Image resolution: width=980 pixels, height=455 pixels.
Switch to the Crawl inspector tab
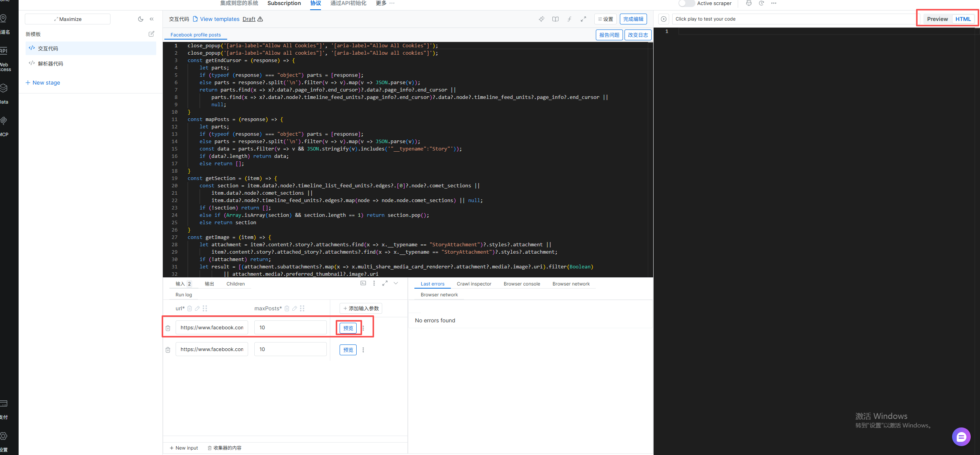(474, 284)
